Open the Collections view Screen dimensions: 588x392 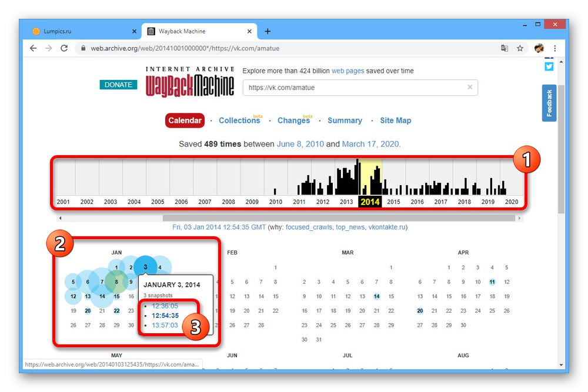pos(239,120)
